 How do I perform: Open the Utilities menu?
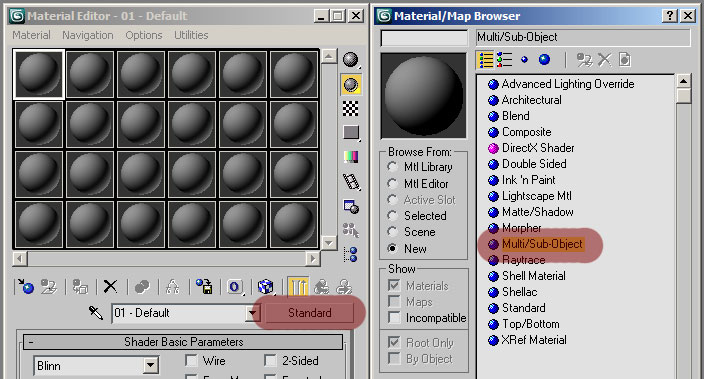pos(191,35)
